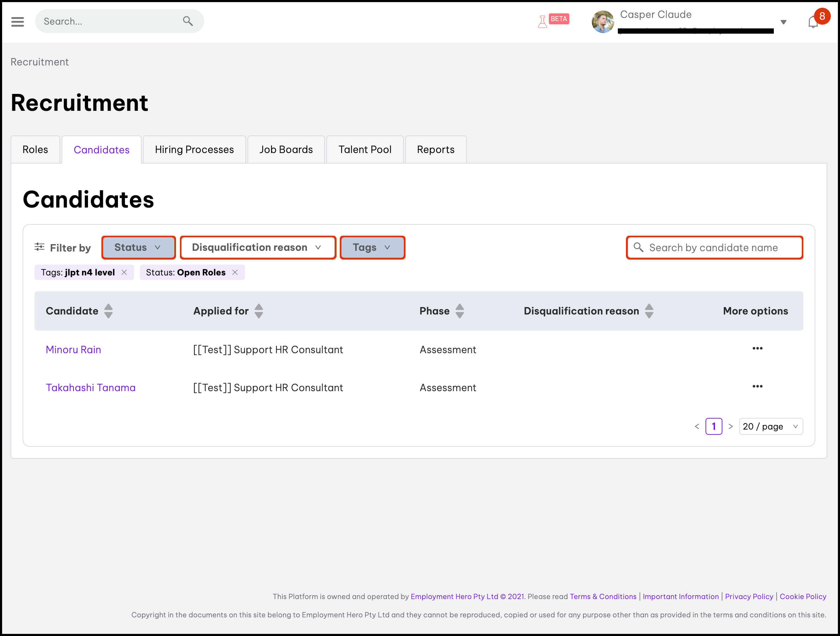Image resolution: width=840 pixels, height=636 pixels.
Task: Open the notifications bell
Action: tap(813, 22)
